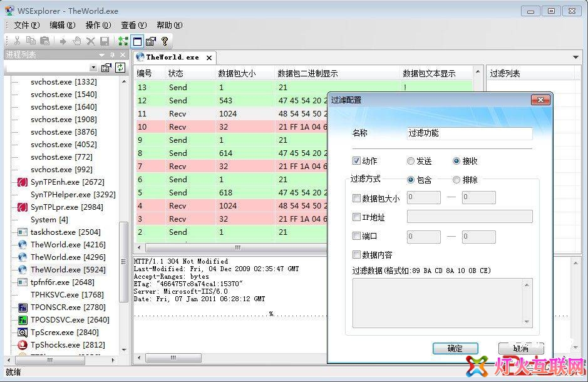
Task: Click the Cut scissors toolbar icon
Action: [17, 41]
